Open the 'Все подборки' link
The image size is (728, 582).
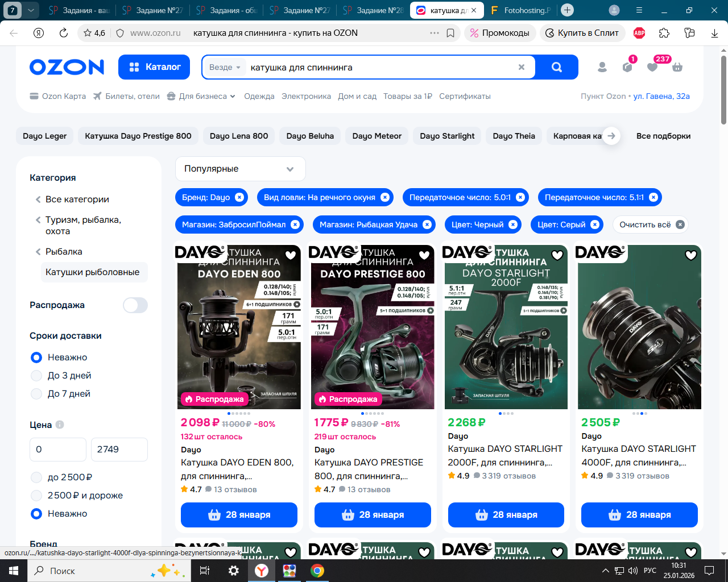click(663, 136)
